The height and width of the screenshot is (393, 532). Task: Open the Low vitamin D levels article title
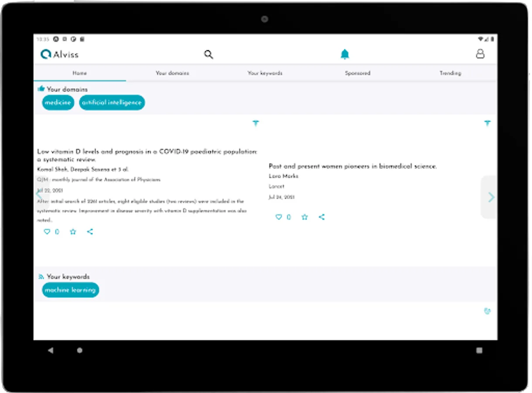[147, 155]
